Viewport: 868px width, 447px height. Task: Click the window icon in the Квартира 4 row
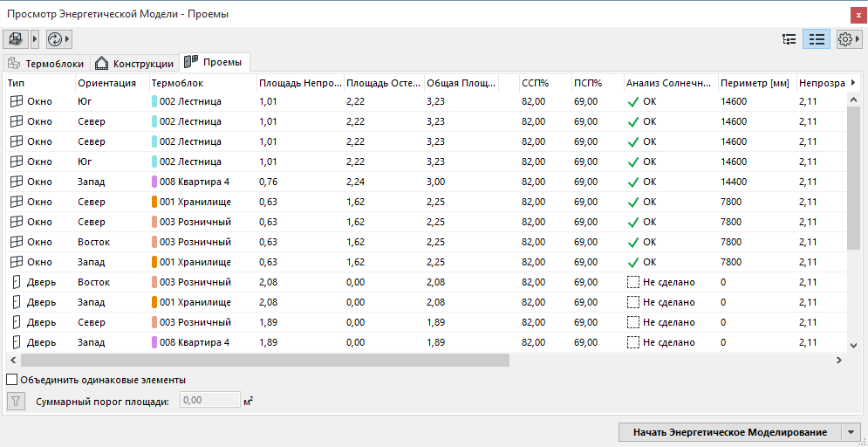click(x=16, y=182)
